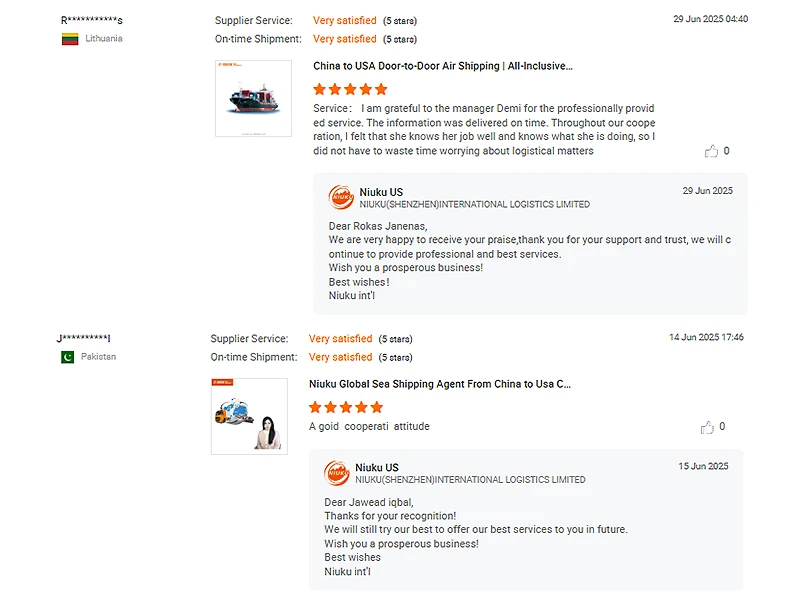This screenshot has width=800, height=600.
Task: Click Niuku logo in first supplier reply
Action: (x=341, y=197)
